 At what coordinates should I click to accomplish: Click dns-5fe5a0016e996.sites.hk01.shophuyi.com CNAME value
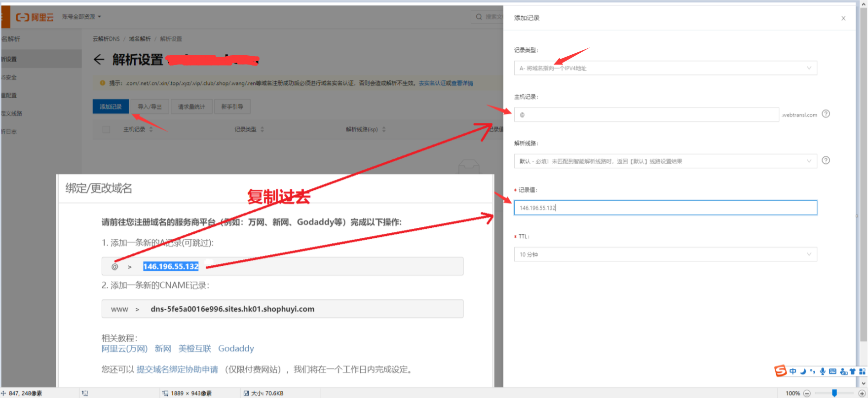(x=232, y=309)
